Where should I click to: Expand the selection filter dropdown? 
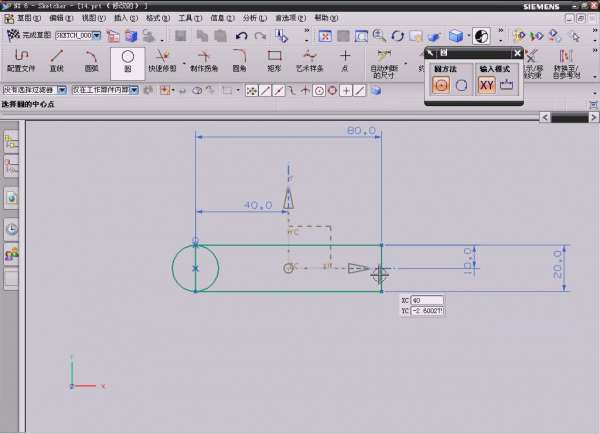pyautogui.click(x=62, y=90)
